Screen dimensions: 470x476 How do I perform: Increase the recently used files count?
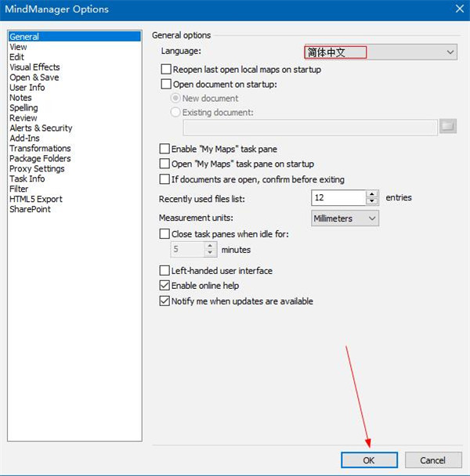[372, 194]
